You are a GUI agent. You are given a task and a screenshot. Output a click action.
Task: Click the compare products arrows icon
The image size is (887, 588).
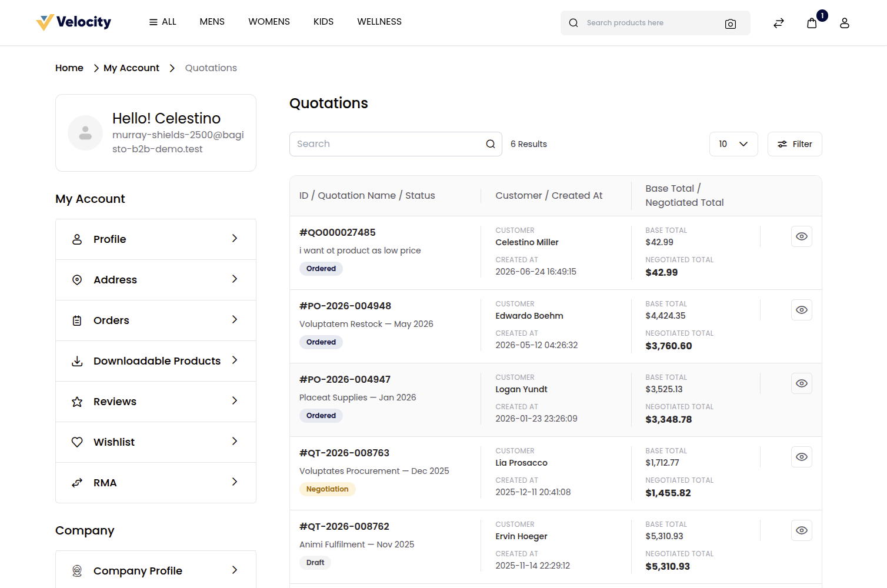click(779, 23)
